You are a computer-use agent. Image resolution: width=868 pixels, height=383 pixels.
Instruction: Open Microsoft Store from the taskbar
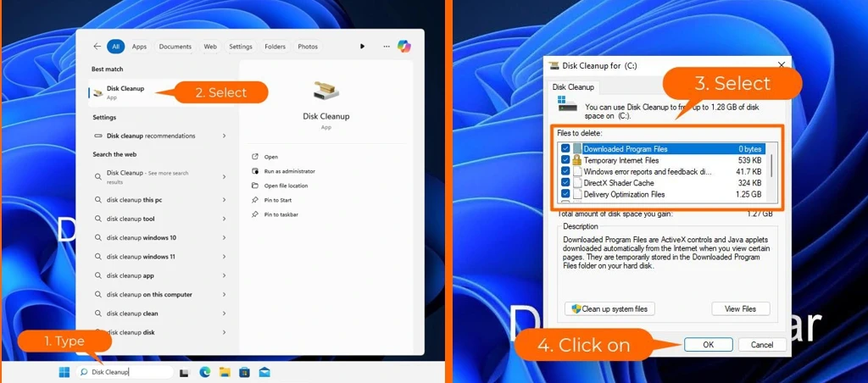pyautogui.click(x=244, y=372)
